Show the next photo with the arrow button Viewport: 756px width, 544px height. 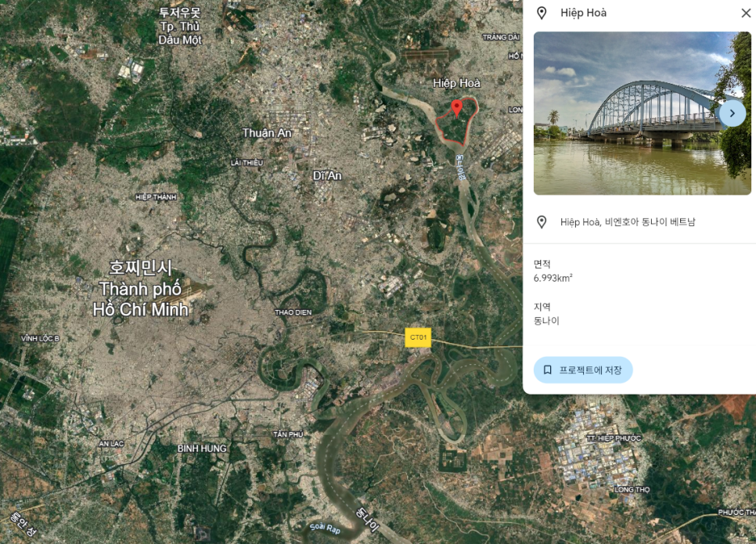pos(732,113)
